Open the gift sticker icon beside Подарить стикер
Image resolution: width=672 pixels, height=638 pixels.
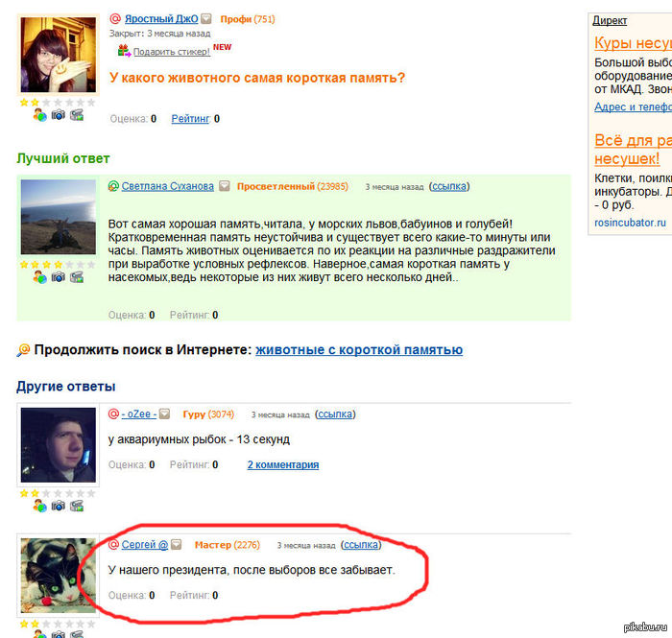point(124,51)
